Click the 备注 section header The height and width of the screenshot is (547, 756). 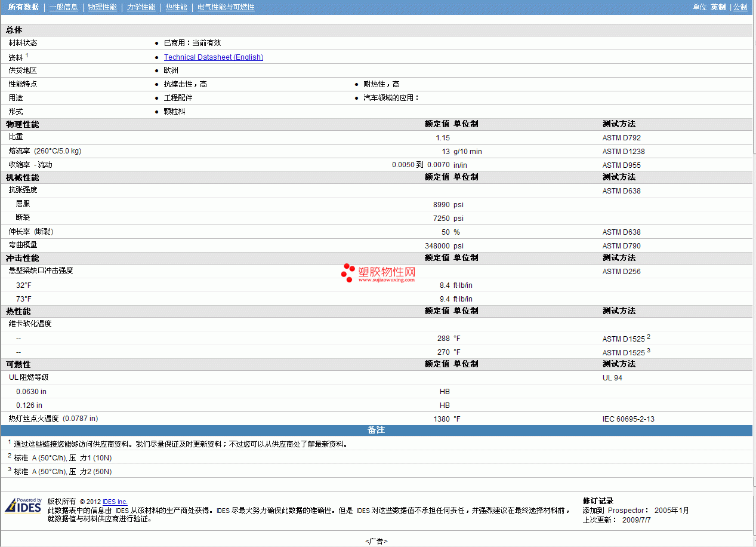pos(377,430)
